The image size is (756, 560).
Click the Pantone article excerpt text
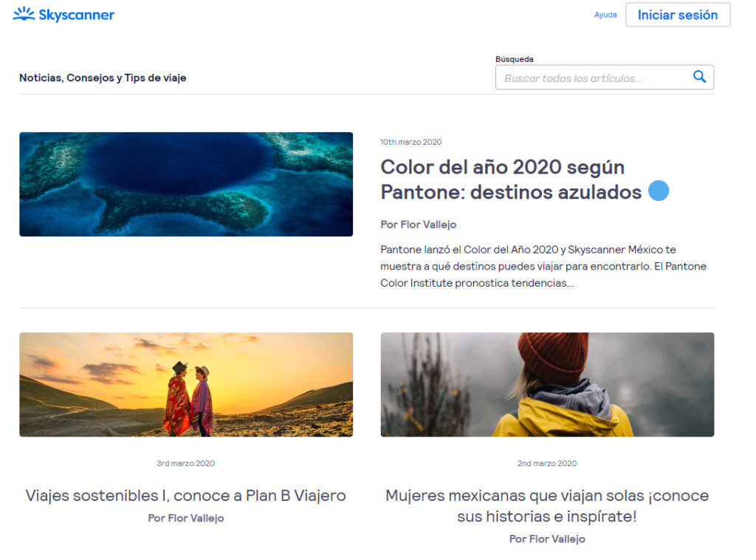pos(543,266)
